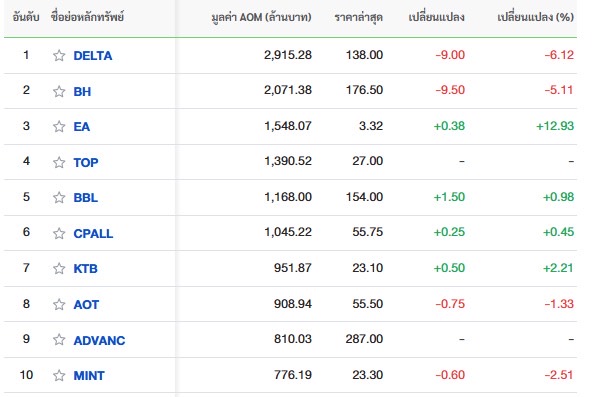Toggle favorite star for AOT
The height and width of the screenshot is (397, 598).
(x=59, y=304)
